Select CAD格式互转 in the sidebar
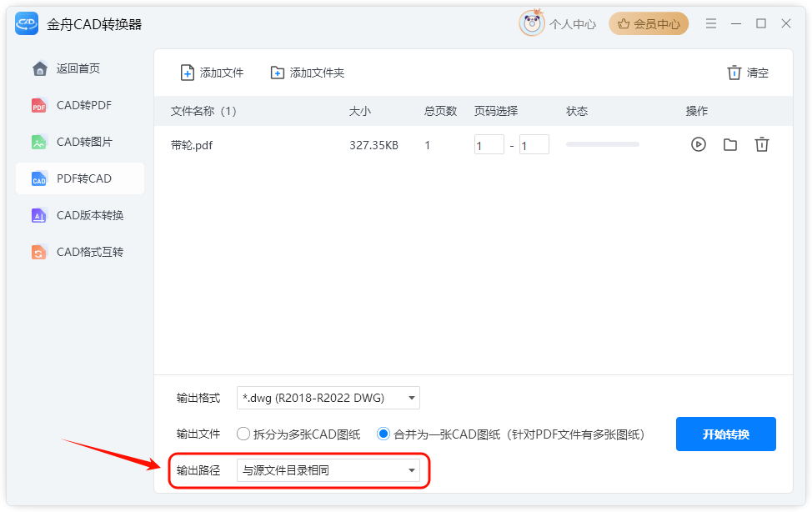The height and width of the screenshot is (512, 812). [x=80, y=252]
